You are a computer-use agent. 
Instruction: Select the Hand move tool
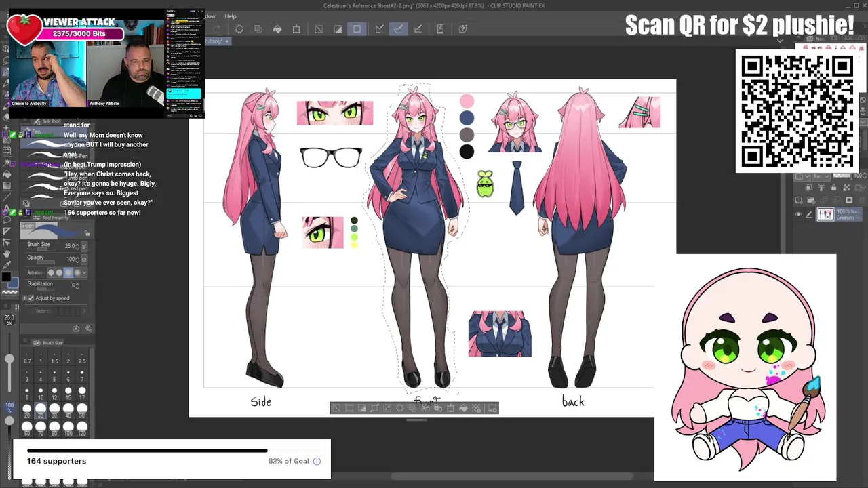point(7,253)
